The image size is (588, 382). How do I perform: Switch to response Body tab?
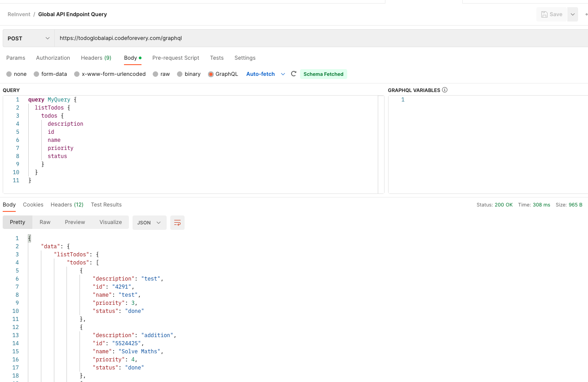(x=9, y=205)
